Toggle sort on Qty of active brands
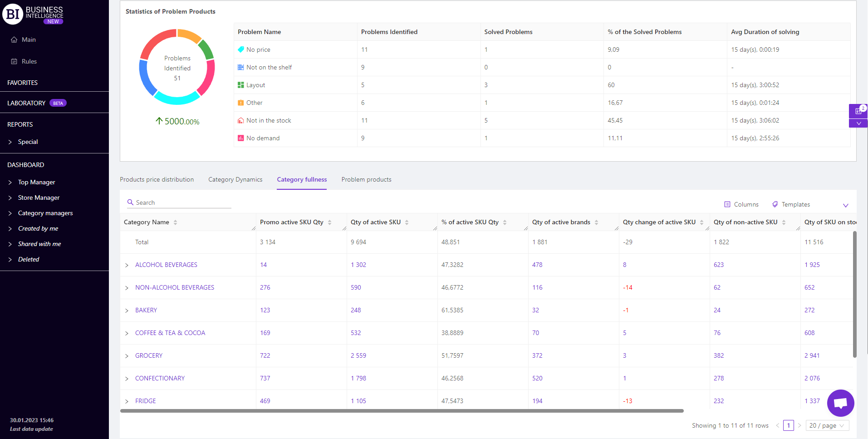Screen dimensions: 868x439 click(x=596, y=222)
